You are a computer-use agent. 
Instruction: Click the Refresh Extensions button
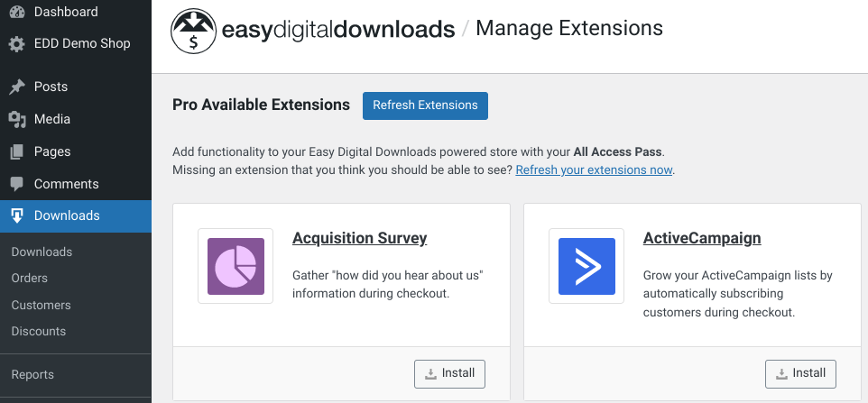[x=425, y=105]
